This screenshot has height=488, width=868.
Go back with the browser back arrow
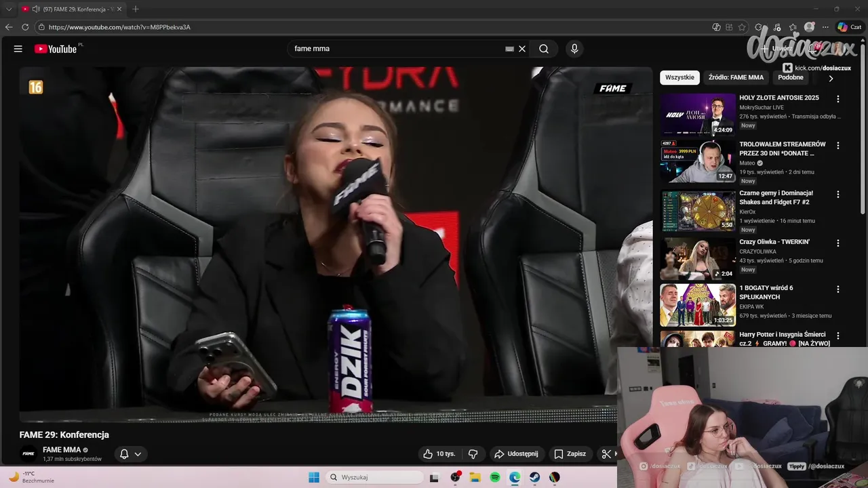(x=9, y=27)
